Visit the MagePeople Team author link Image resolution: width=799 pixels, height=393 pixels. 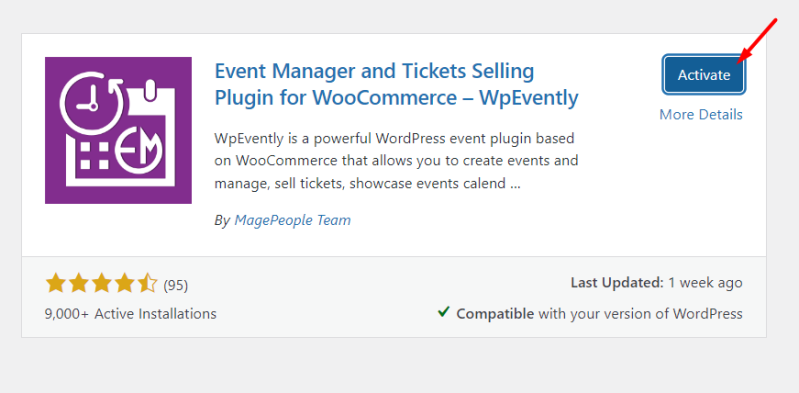pos(292,220)
